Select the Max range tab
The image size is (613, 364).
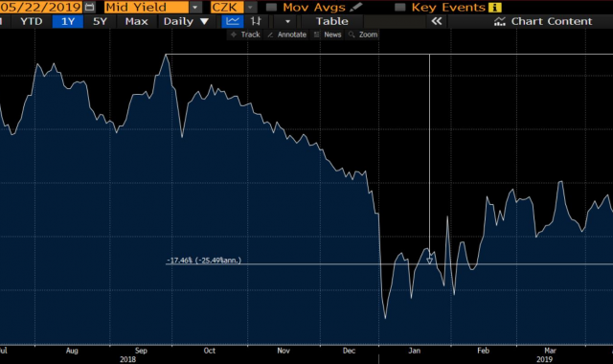(136, 21)
